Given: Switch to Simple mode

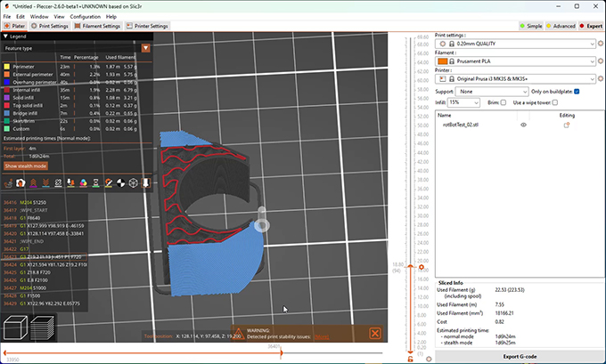Looking at the screenshot, I should 531,26.
